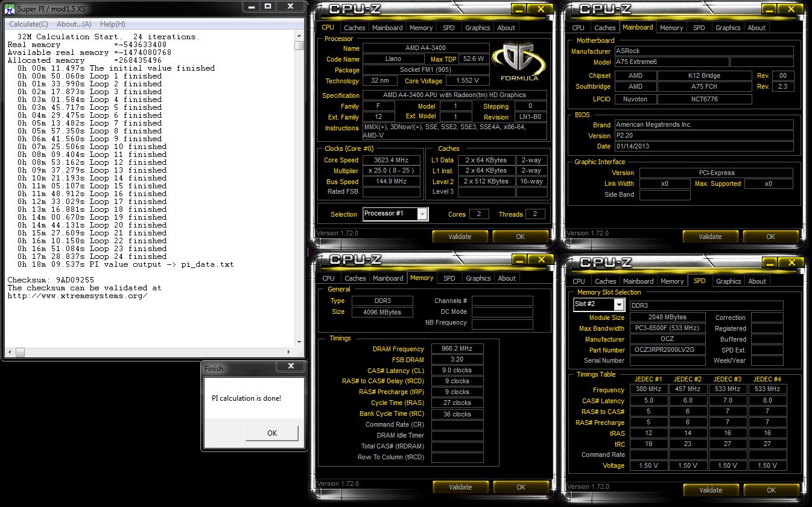
Task: Click the Max TDP 52.6 W field
Action: 474,59
